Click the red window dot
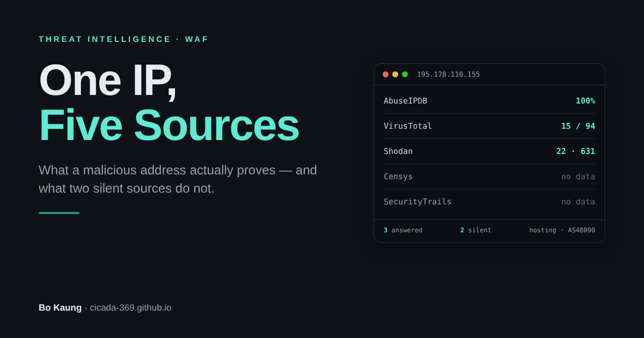 coord(385,75)
